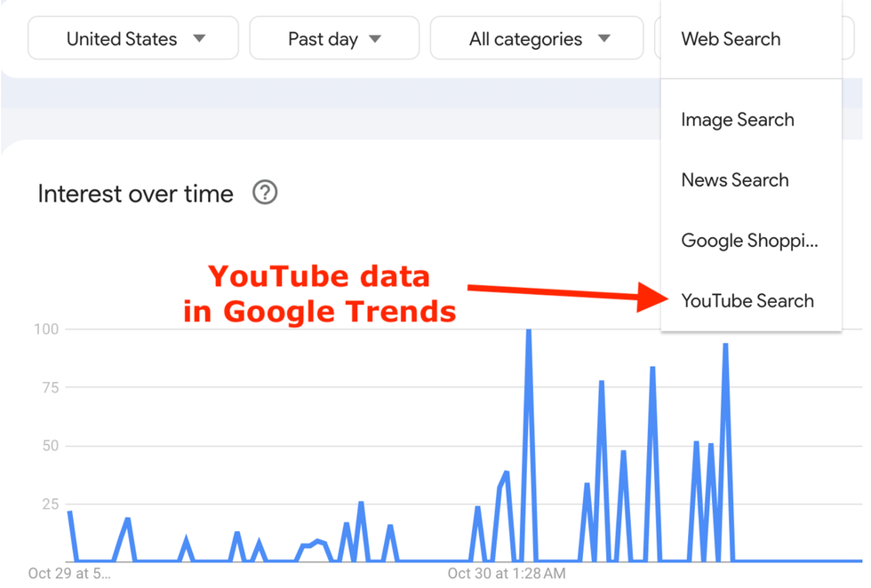Select Image Search from the open menu
The height and width of the screenshot is (588, 871).
pyautogui.click(x=738, y=120)
